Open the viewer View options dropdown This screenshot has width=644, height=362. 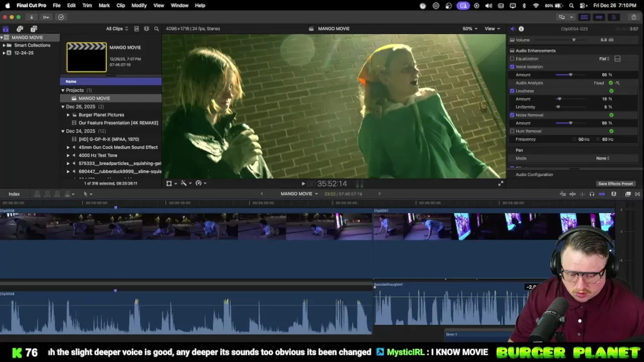pyautogui.click(x=492, y=29)
